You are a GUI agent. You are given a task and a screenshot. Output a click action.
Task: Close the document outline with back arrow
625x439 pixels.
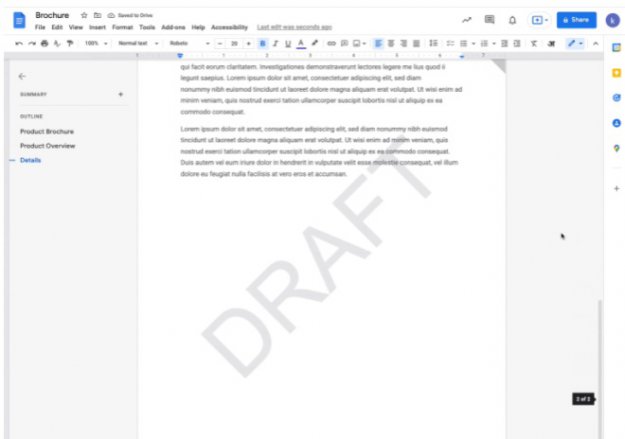click(22, 76)
